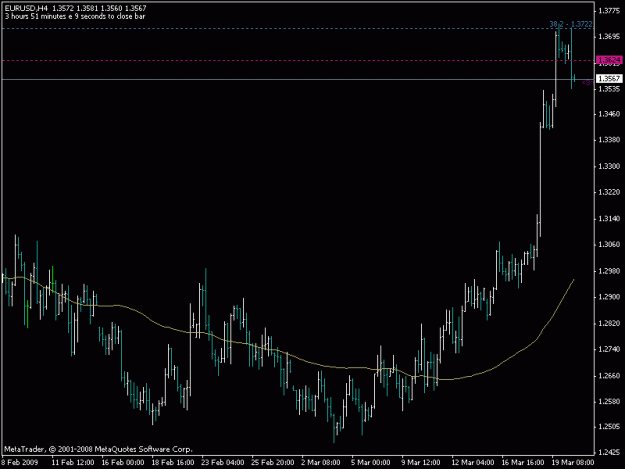Click the 1.3060 price axis label

tap(609, 244)
